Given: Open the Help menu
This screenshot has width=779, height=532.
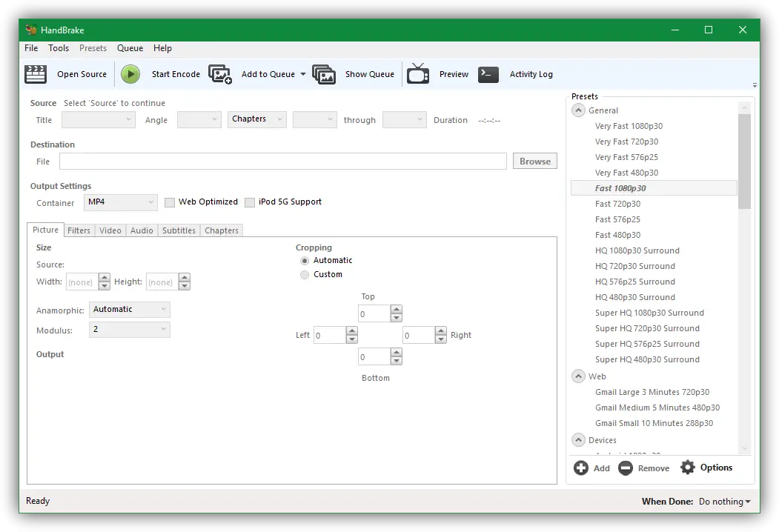Looking at the screenshot, I should coord(162,48).
